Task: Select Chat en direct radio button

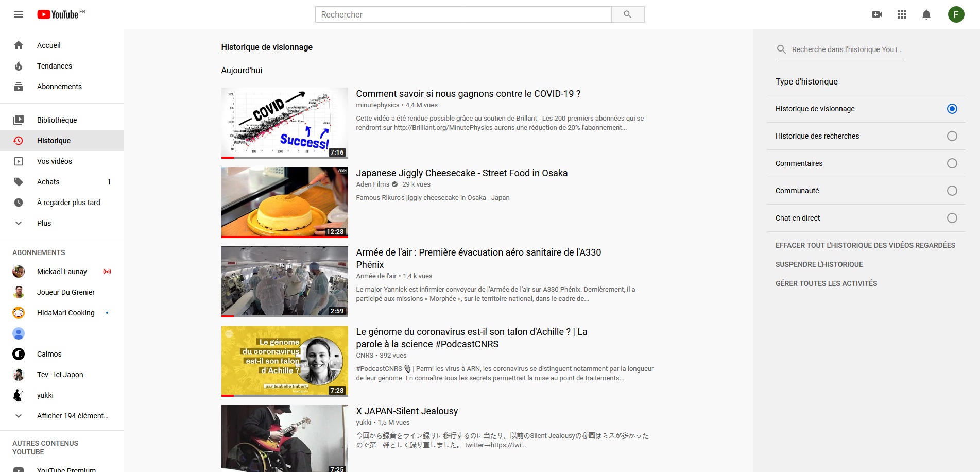Action: coord(952,218)
